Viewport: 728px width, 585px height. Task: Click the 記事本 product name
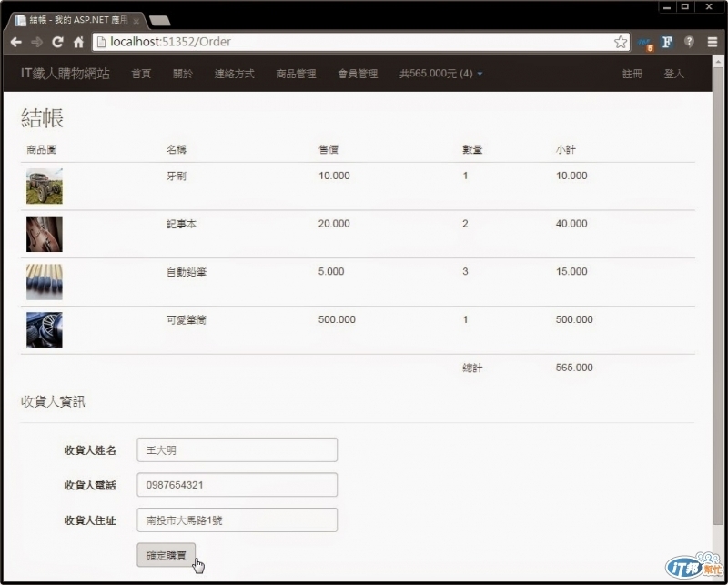coord(181,224)
